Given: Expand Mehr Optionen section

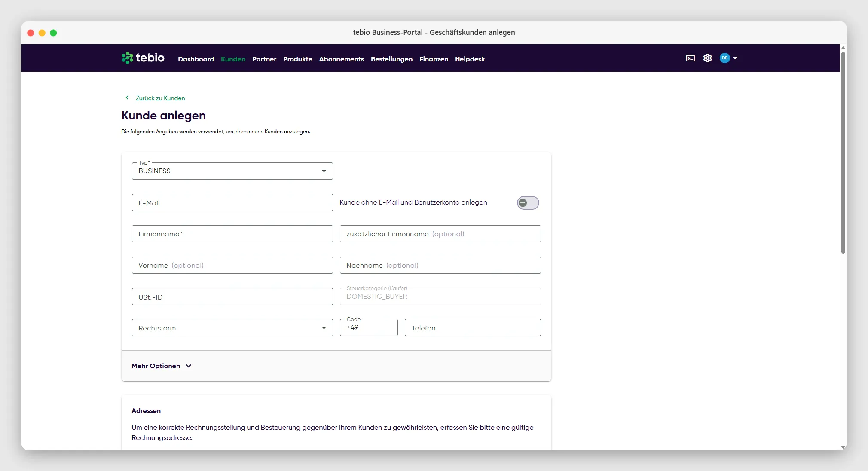Looking at the screenshot, I should (x=162, y=366).
